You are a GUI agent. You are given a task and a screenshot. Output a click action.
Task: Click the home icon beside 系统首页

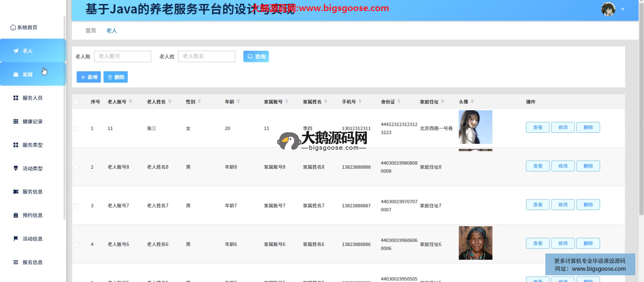[13, 27]
